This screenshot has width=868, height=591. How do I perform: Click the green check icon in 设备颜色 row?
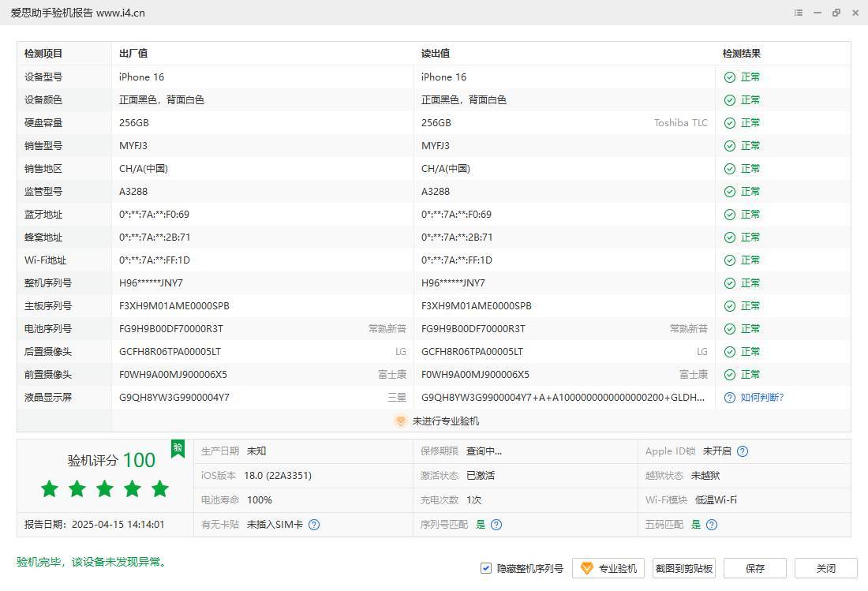pyautogui.click(x=730, y=100)
